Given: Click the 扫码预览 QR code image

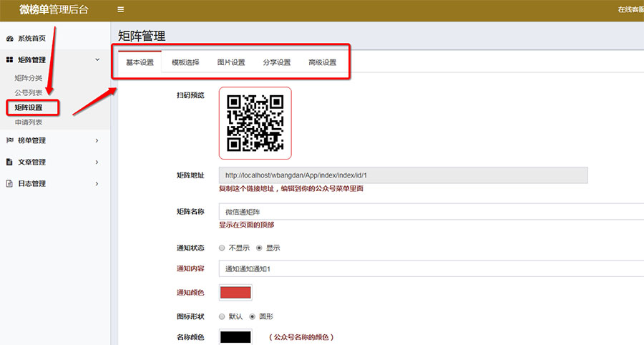Looking at the screenshot, I should click(255, 123).
